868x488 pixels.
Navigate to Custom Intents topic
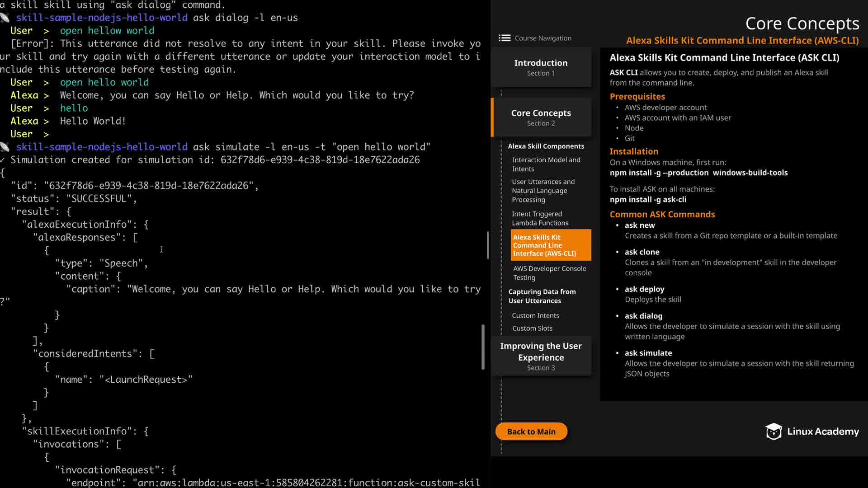point(535,316)
